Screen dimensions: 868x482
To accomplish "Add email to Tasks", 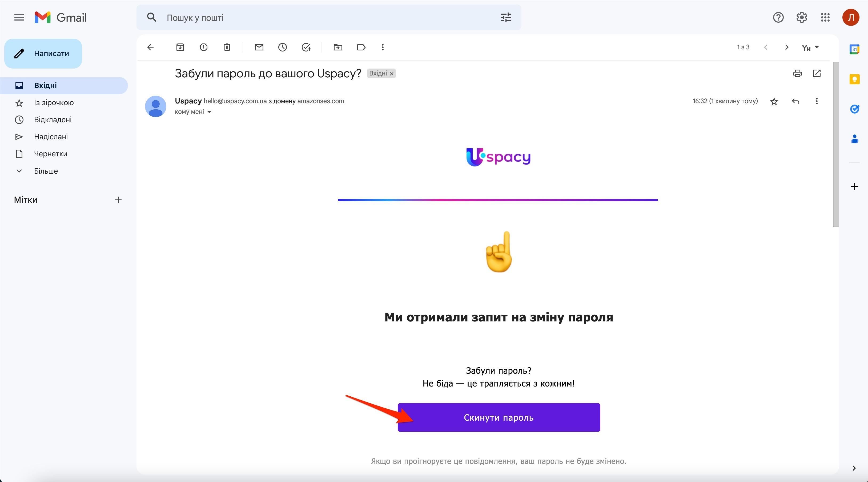I will (x=306, y=47).
